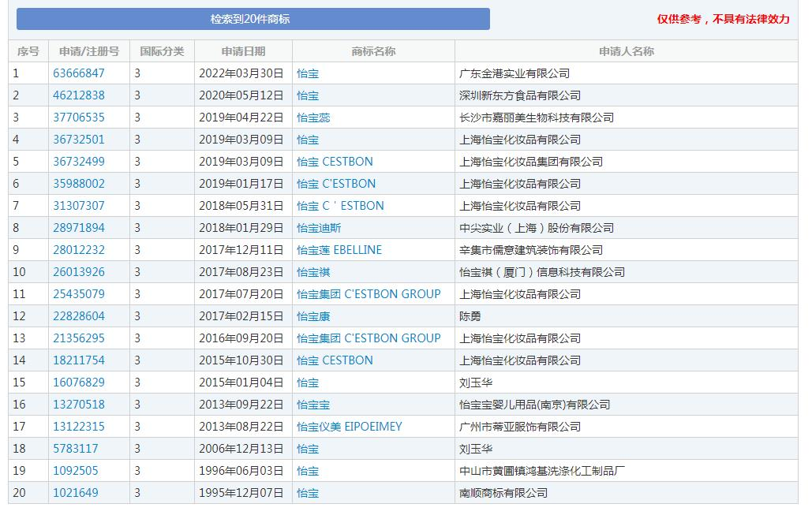Open trademark 怡宝 C ' ESTBON in row 7
This screenshot has height=515, width=812.
tap(340, 206)
